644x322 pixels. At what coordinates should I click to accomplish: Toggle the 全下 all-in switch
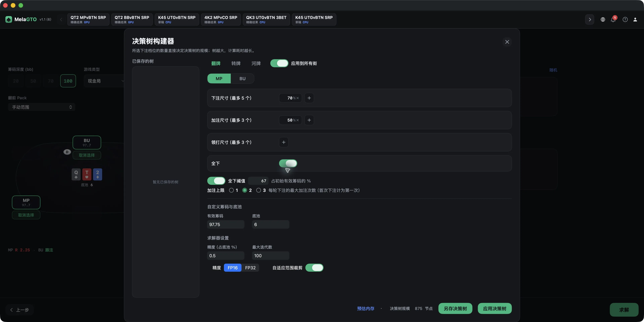coord(288,163)
